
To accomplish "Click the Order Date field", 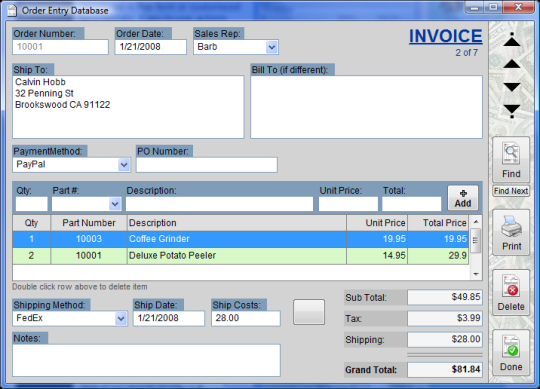I will pos(151,47).
